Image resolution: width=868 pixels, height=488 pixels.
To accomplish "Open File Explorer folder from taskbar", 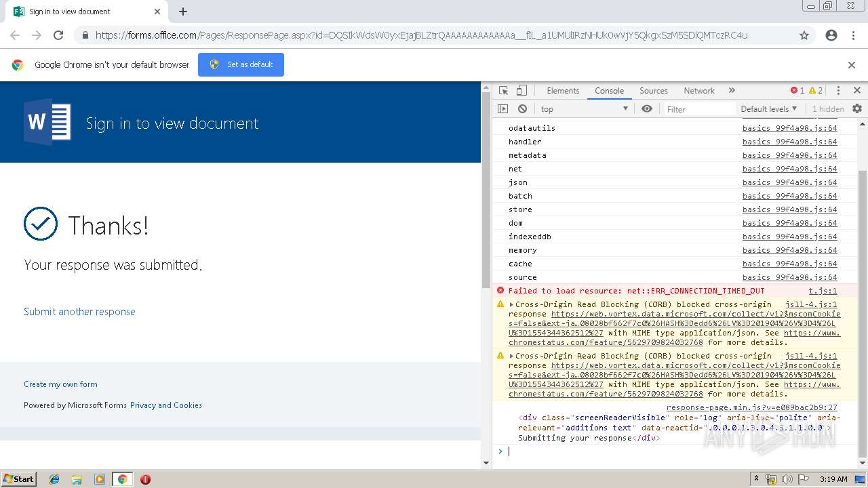I will point(77,479).
